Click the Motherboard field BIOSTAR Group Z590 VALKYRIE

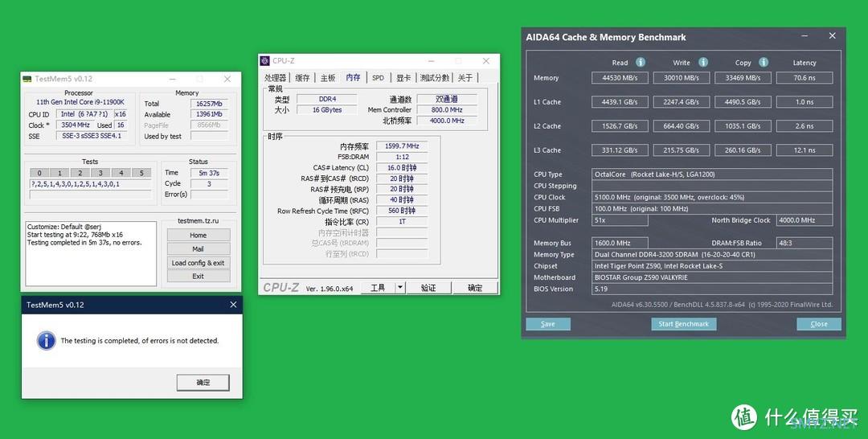[712, 277]
